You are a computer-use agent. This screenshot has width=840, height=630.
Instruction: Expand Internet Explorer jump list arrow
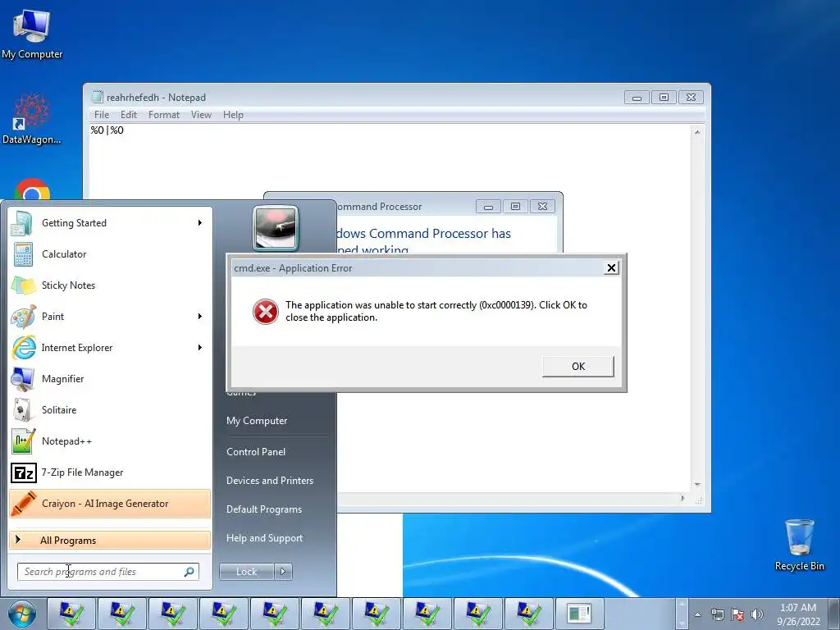click(x=200, y=347)
